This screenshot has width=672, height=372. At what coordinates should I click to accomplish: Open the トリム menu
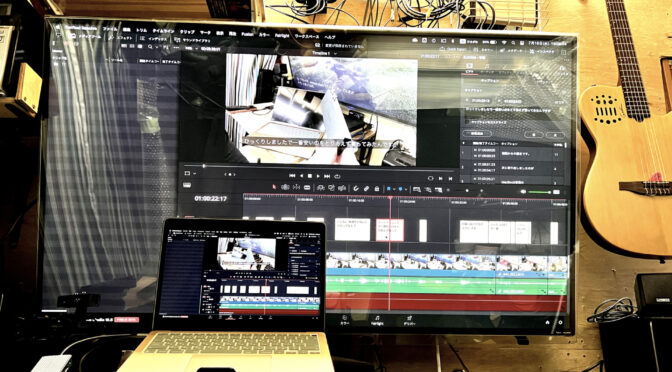pos(141,30)
